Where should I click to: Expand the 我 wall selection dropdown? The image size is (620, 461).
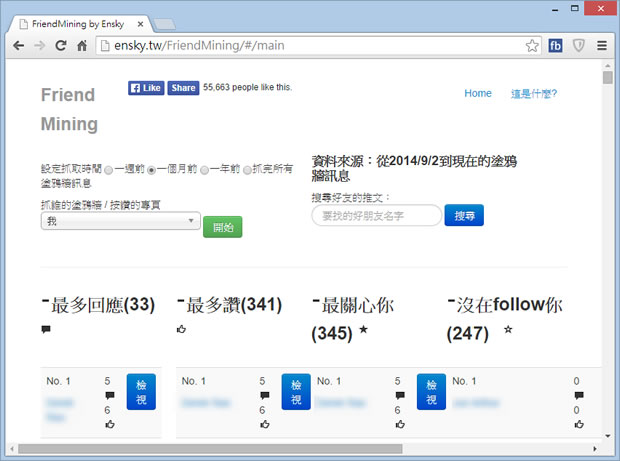[x=120, y=221]
